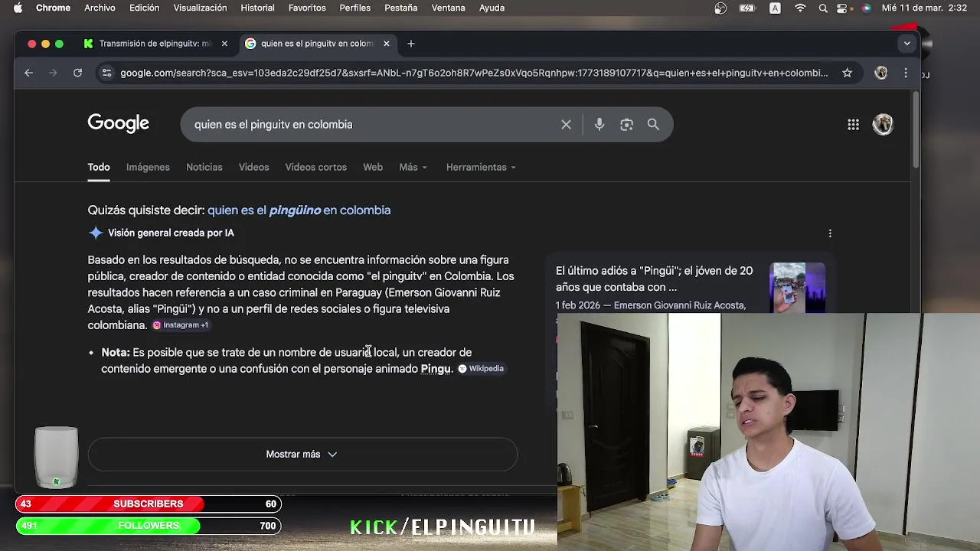The width and height of the screenshot is (980, 551).
Task: Switch to Web results
Action: click(x=373, y=167)
